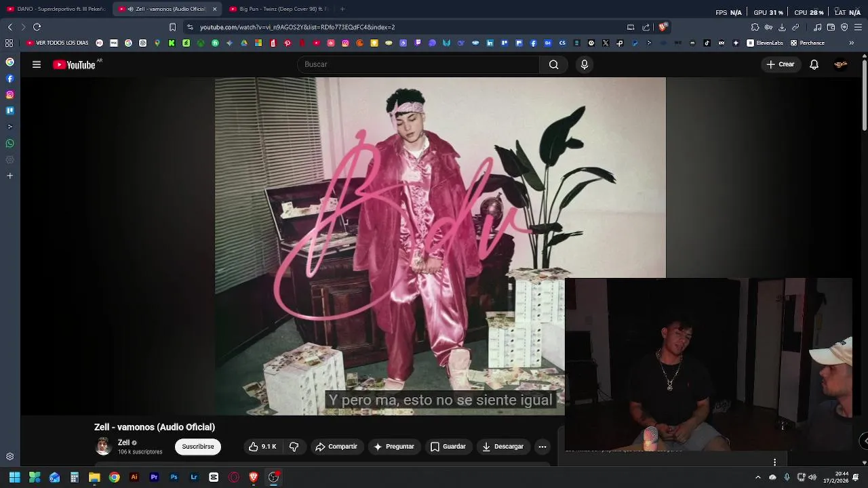Viewport: 868px width, 488px height.
Task: Expand hidden bookmarks chevron
Action: (x=852, y=43)
